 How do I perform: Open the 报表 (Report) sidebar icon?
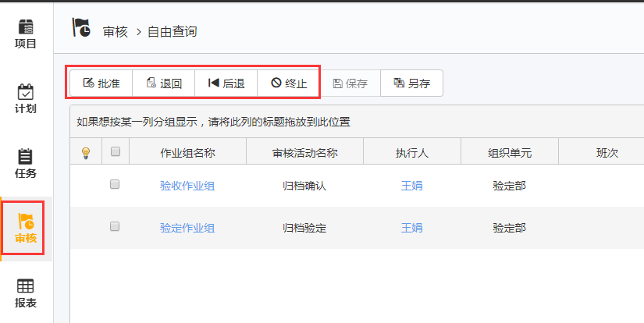coord(26,293)
